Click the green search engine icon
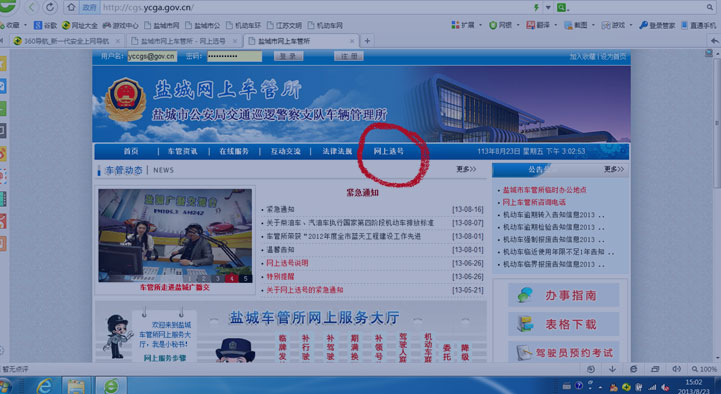 click(x=561, y=7)
